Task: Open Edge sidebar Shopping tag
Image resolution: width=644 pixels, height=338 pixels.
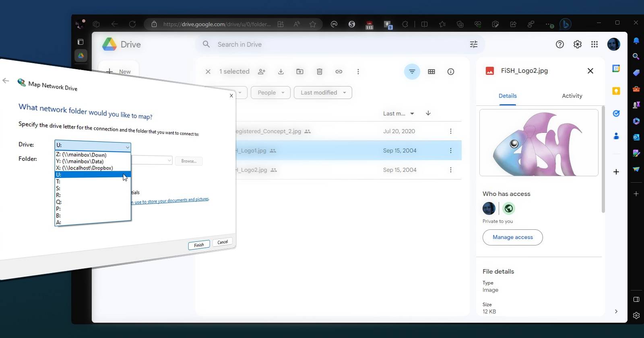Action: click(x=636, y=73)
